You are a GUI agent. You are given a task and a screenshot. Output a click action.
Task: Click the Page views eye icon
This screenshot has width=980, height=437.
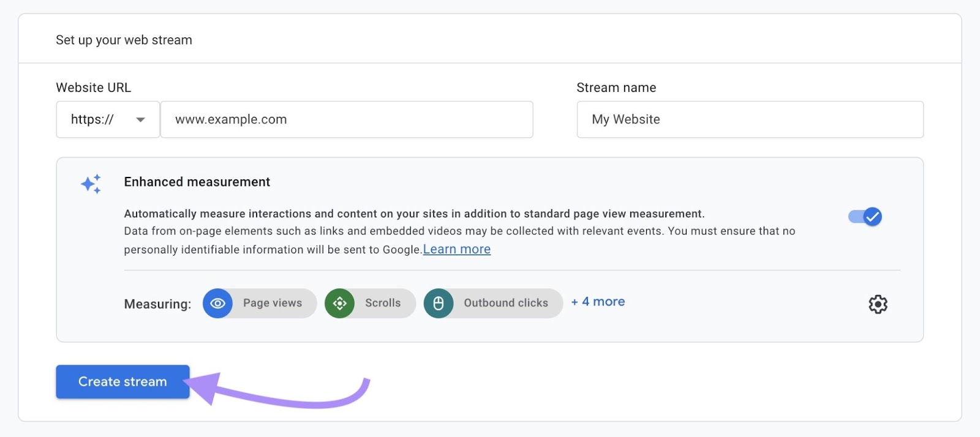217,304
